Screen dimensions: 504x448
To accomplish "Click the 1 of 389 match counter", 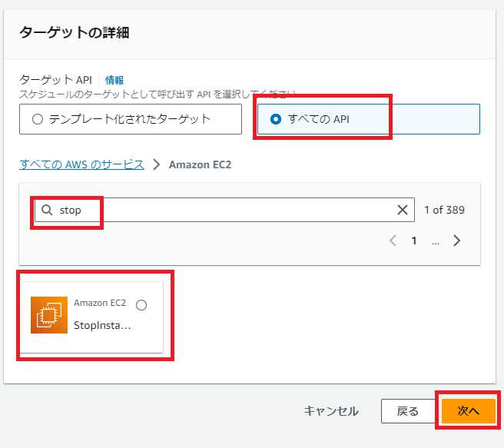I will [444, 211].
